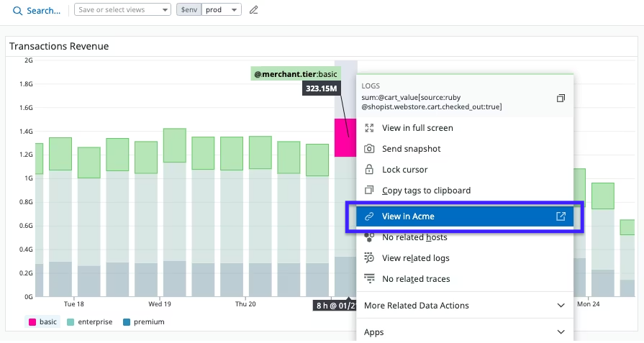Click the related logs icon
Viewport: 644px width, 343px height.
(369, 258)
